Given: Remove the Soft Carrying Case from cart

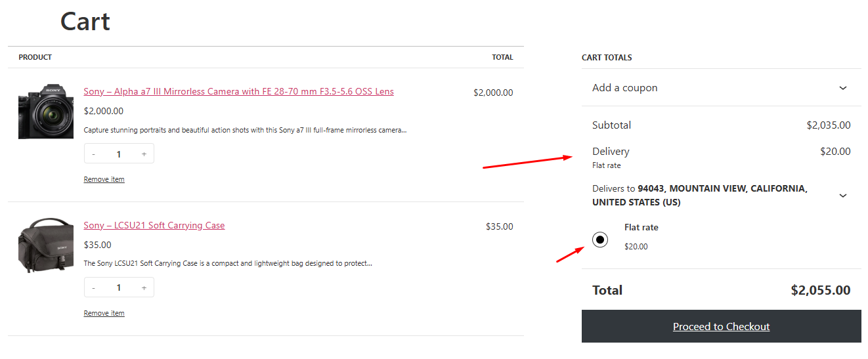Looking at the screenshot, I should click(x=104, y=313).
